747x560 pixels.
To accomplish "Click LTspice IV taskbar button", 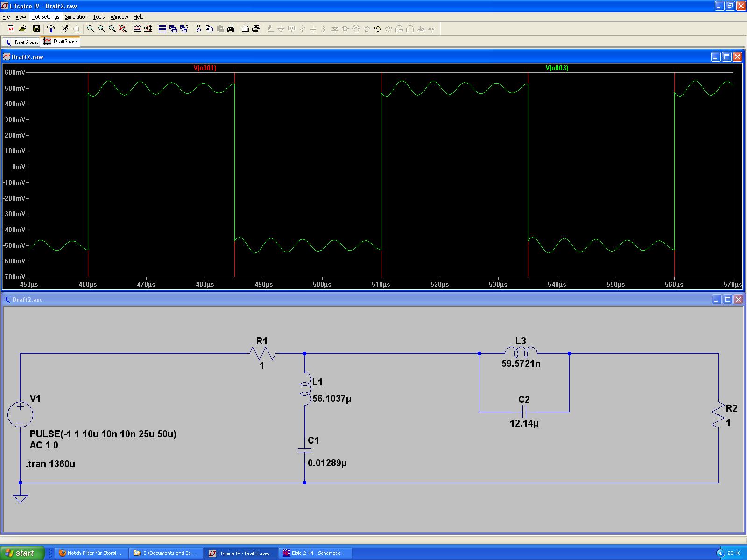I will tap(240, 553).
